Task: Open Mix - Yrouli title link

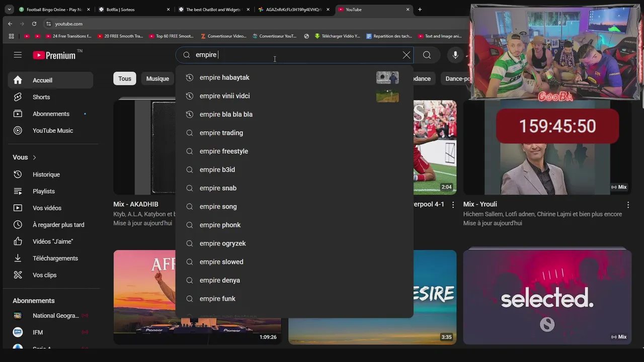Action: (x=480, y=204)
